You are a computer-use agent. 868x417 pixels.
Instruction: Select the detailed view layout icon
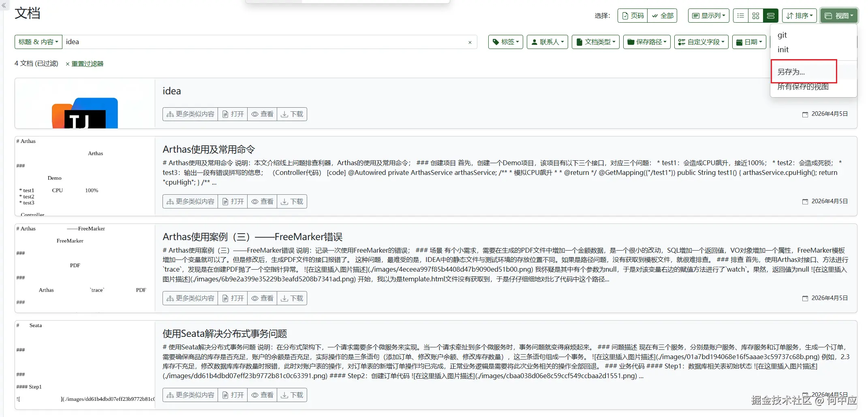point(771,15)
